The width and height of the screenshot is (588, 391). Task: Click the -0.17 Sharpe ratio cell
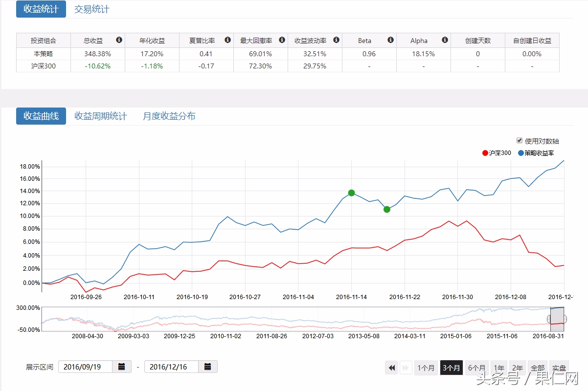point(206,66)
